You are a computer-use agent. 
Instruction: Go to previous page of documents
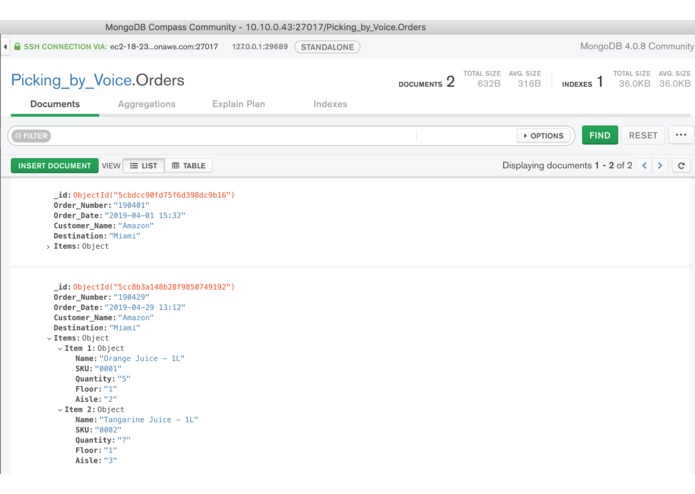(644, 165)
